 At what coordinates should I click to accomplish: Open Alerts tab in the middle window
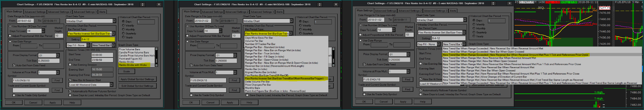point(279,12)
